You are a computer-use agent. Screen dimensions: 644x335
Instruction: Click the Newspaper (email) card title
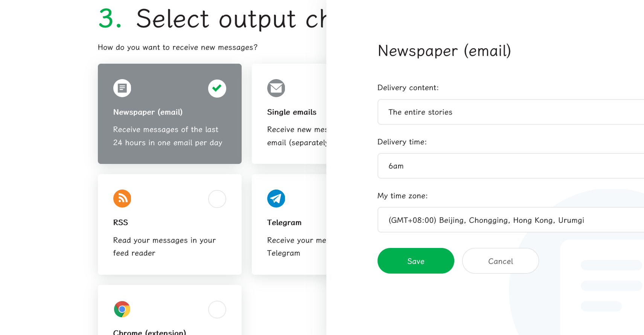pyautogui.click(x=148, y=112)
